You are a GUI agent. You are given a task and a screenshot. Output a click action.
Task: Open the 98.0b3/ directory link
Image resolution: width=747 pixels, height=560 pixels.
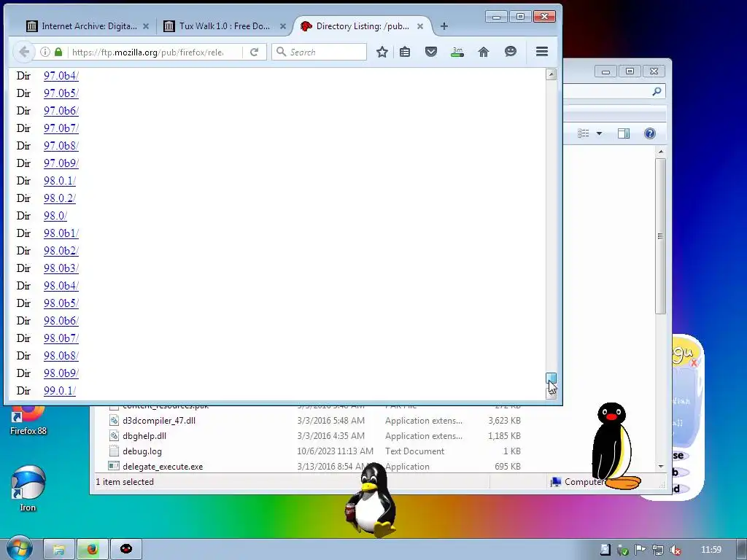61,268
